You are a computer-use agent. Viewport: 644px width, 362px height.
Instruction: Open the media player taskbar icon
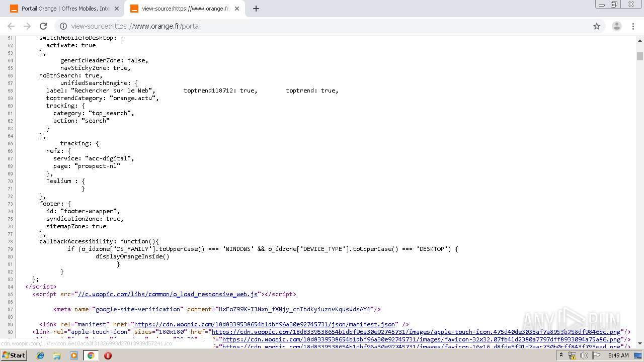point(74,355)
